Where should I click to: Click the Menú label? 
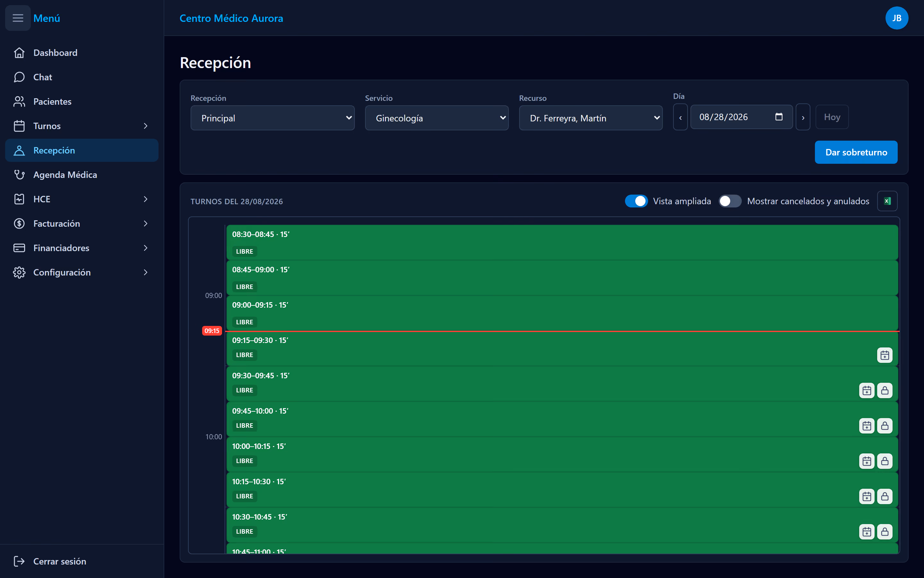47,18
